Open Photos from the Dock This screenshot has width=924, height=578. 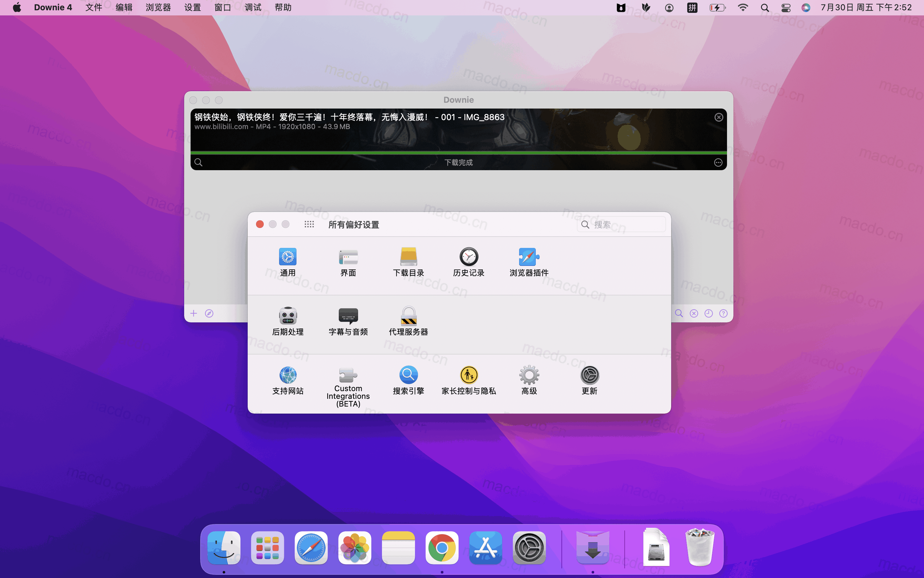tap(355, 548)
